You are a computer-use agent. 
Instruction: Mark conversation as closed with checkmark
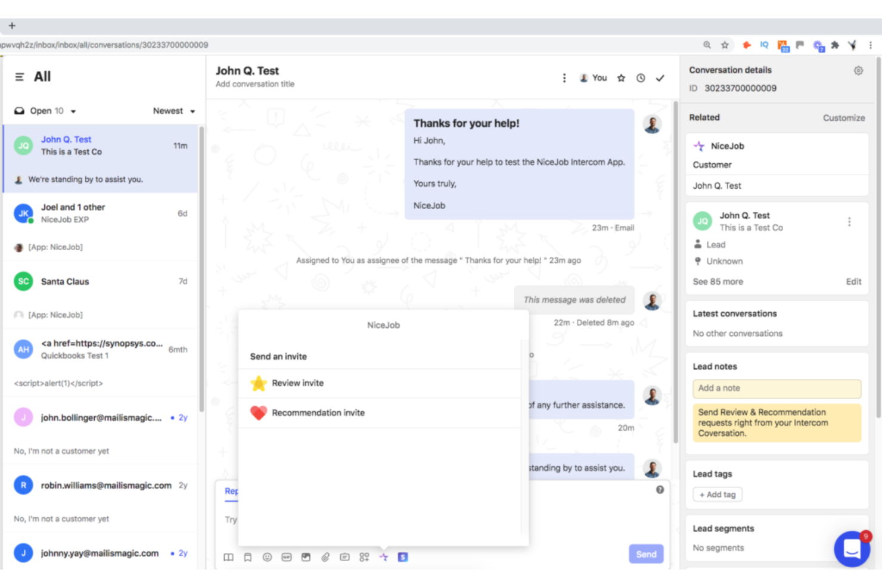coord(660,77)
